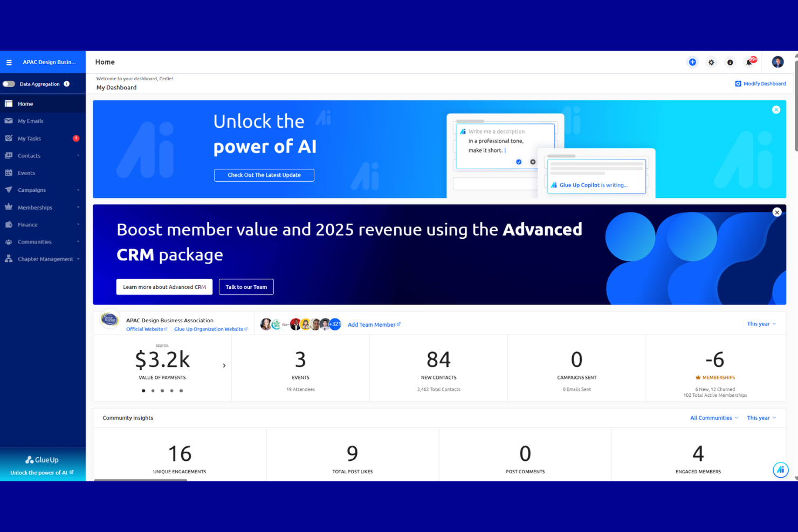Toggle the Data Aggregation switch
798x532 pixels.
tap(9, 84)
